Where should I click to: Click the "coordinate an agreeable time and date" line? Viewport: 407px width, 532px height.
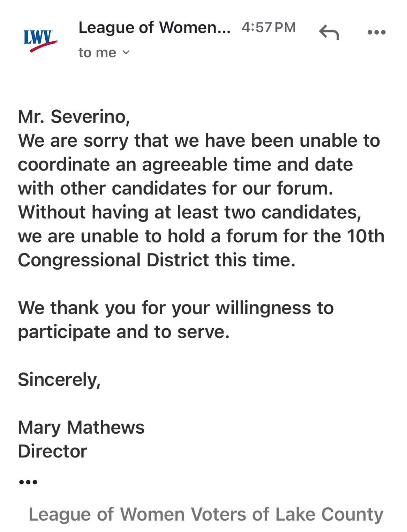pyautogui.click(x=185, y=164)
